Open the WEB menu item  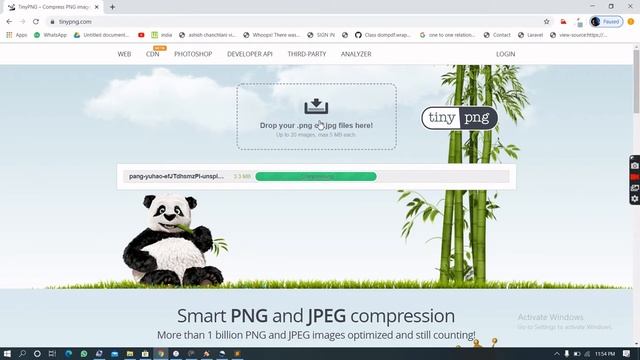(124, 54)
